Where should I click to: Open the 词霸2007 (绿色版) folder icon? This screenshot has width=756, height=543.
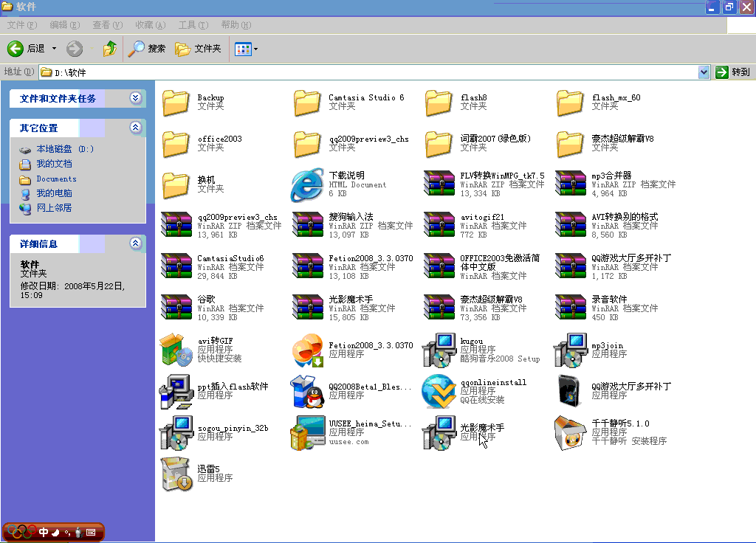click(x=439, y=144)
